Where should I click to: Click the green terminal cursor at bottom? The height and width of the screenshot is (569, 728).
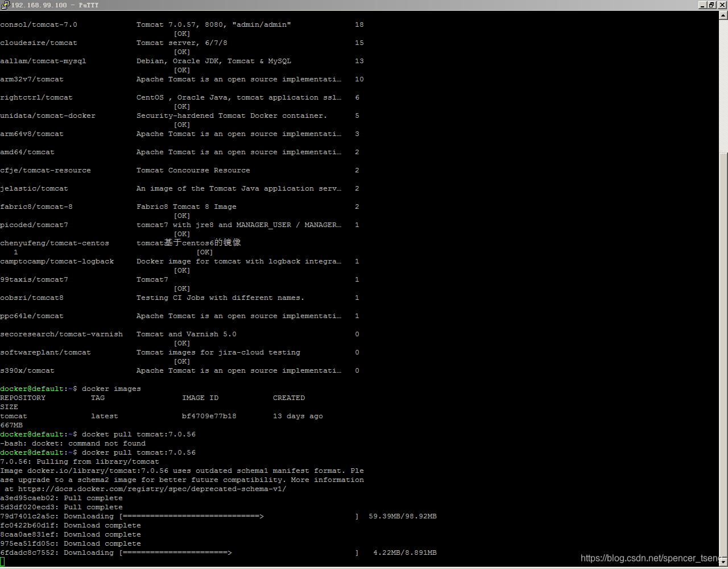point(2,562)
